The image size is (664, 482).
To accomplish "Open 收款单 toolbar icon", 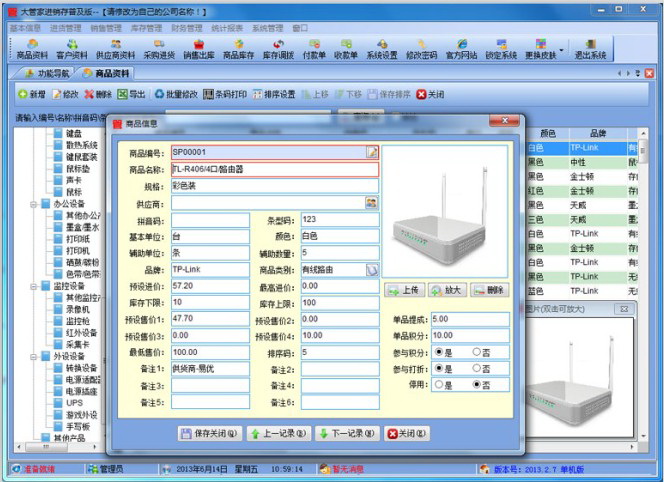I will tap(346, 49).
